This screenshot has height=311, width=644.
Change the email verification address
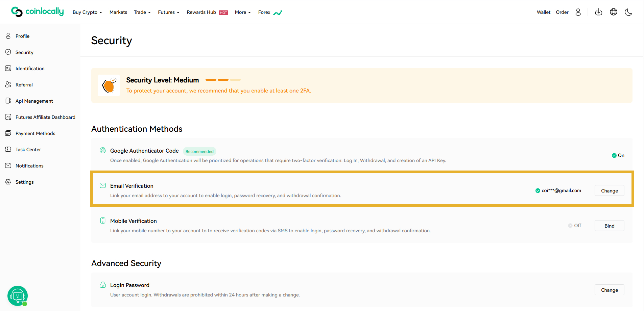point(610,191)
